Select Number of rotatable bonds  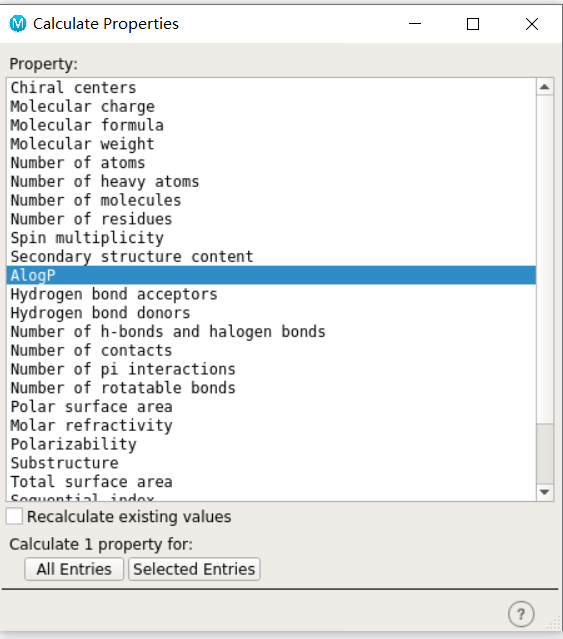pyautogui.click(x=271, y=388)
